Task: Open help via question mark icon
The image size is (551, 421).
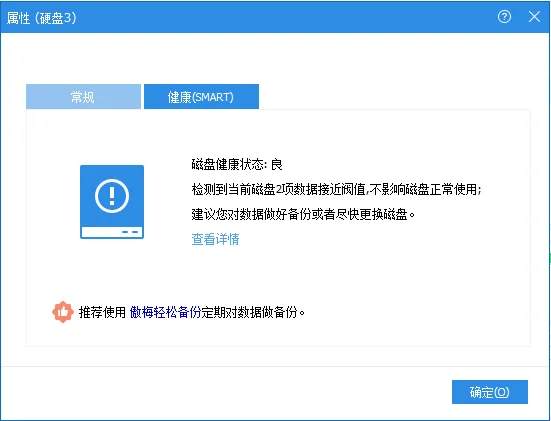Action: [x=504, y=17]
